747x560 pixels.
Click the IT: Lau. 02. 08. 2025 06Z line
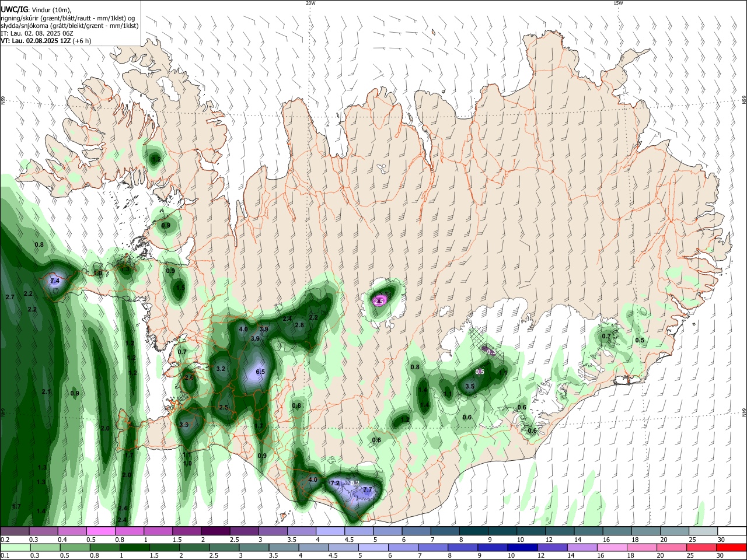(x=37, y=33)
